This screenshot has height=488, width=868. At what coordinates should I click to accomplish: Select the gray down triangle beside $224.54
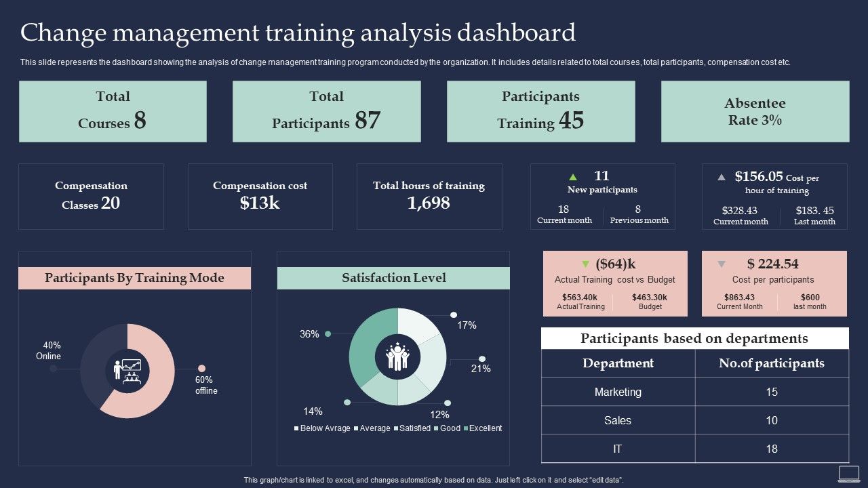click(722, 264)
